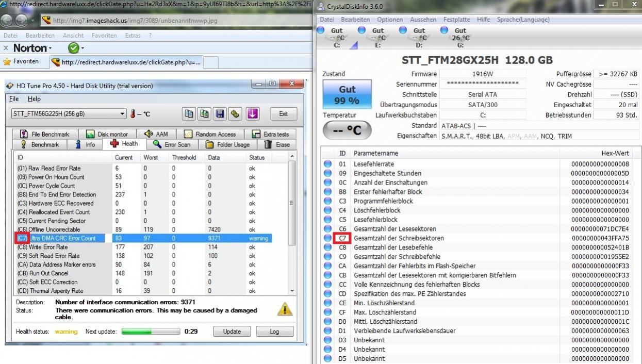
Task: Open the Ansicht menu in the browser
Action: pyautogui.click(x=73, y=36)
